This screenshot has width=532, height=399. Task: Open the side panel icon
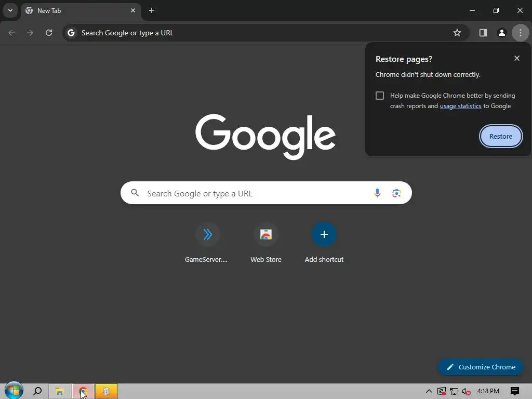[x=483, y=33]
